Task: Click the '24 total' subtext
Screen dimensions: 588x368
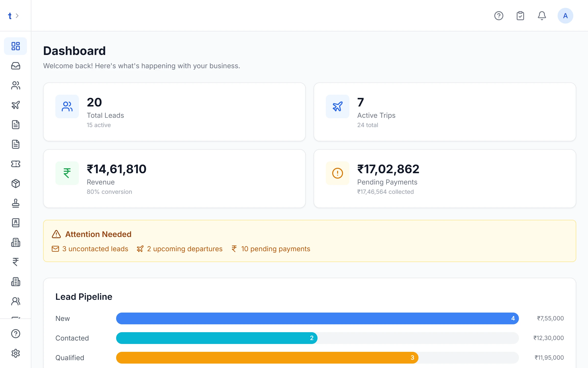Action: tap(367, 125)
